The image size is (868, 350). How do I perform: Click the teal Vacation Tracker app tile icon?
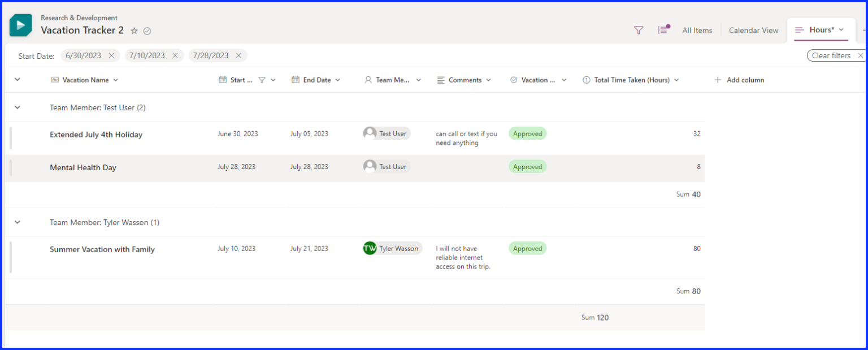(20, 25)
